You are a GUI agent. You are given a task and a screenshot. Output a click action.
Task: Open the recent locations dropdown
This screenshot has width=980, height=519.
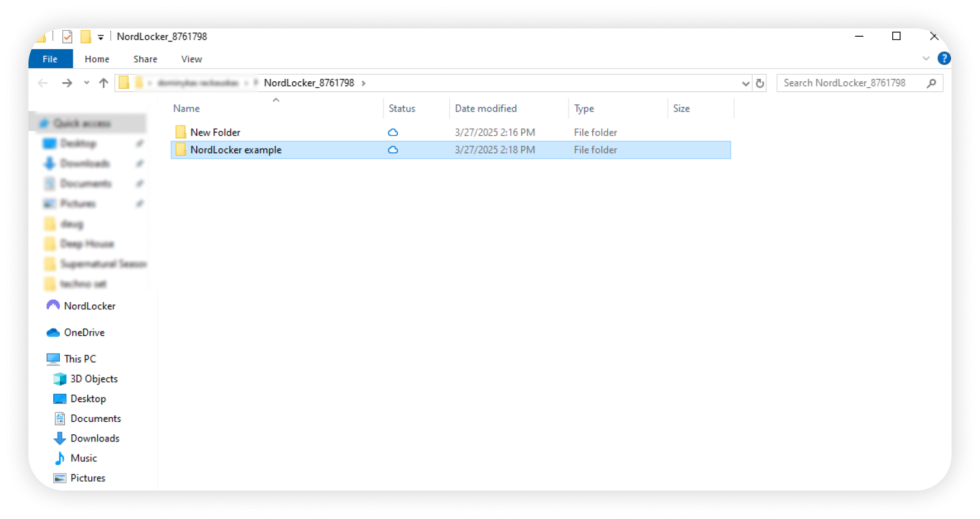click(x=87, y=83)
